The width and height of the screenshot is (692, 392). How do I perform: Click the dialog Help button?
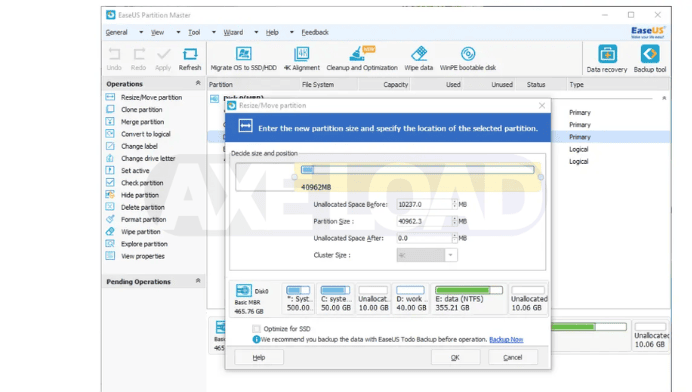tap(259, 357)
